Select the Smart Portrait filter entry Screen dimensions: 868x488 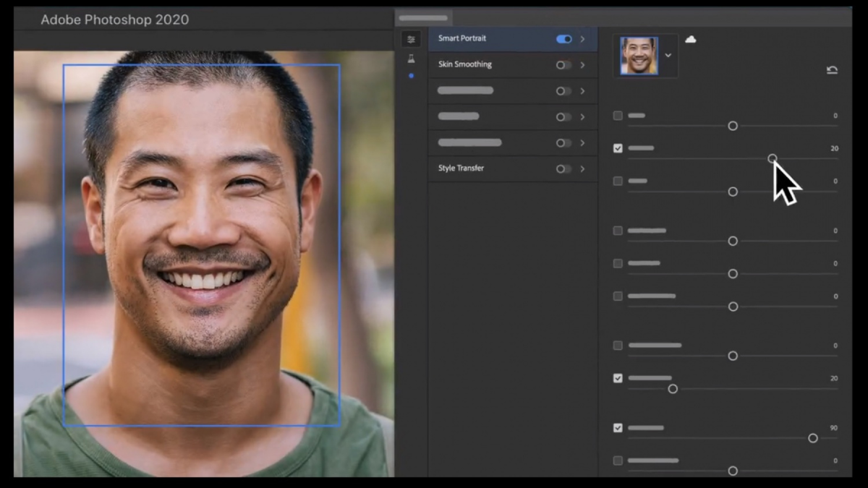point(462,38)
